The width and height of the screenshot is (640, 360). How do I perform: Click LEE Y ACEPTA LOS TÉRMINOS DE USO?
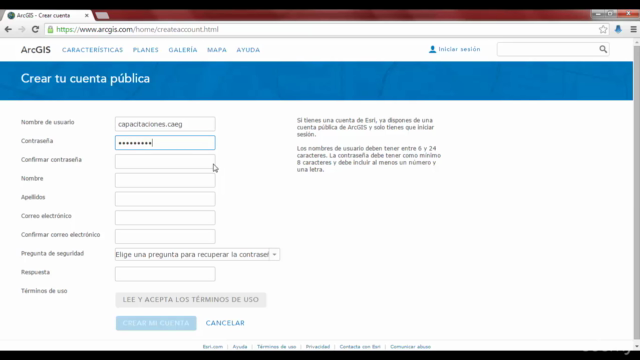(x=191, y=300)
